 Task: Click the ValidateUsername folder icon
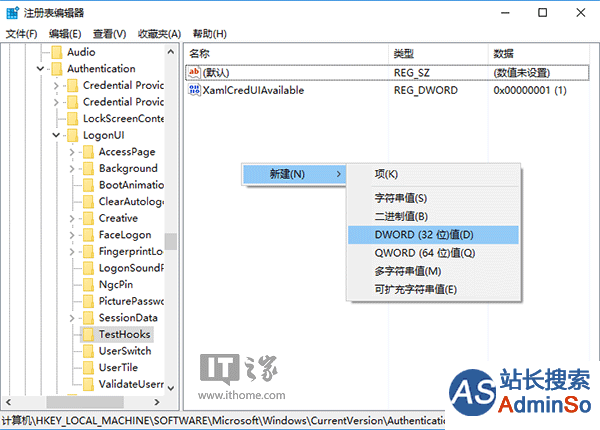pyautogui.click(x=88, y=384)
